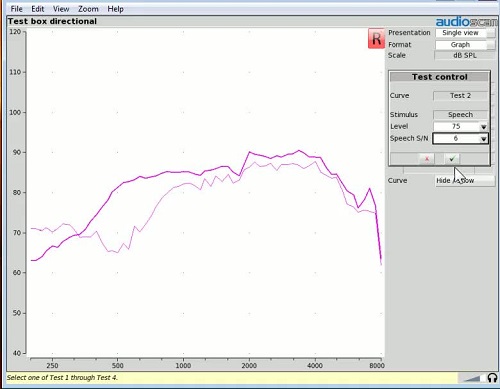Viewport: 500px width, 389px height.
Task: Click the Stimulus Speech button
Action: (460, 115)
